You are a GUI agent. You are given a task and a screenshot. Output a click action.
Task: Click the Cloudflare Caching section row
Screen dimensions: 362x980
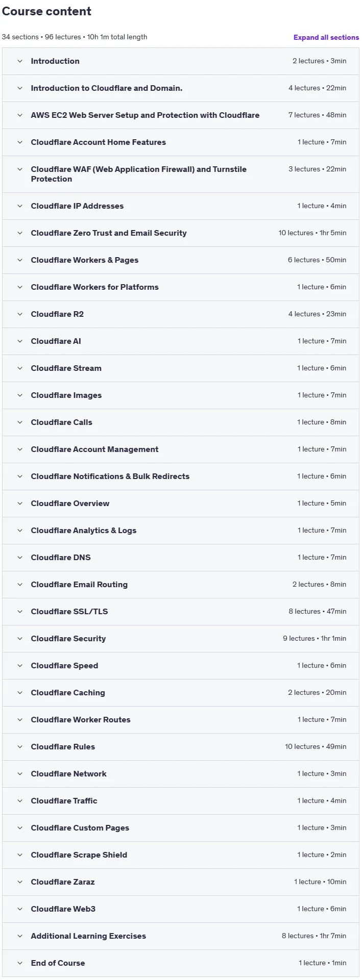tap(181, 693)
